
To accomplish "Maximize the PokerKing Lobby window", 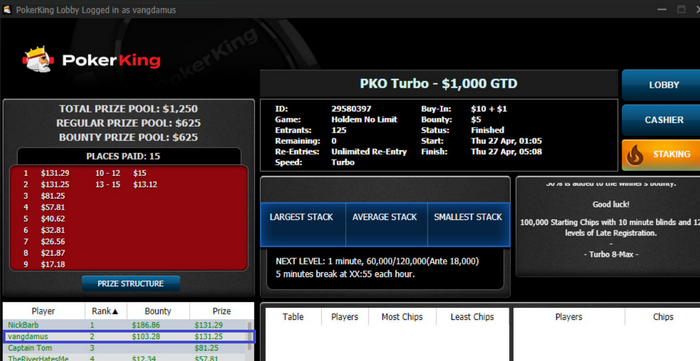I will 681,9.
